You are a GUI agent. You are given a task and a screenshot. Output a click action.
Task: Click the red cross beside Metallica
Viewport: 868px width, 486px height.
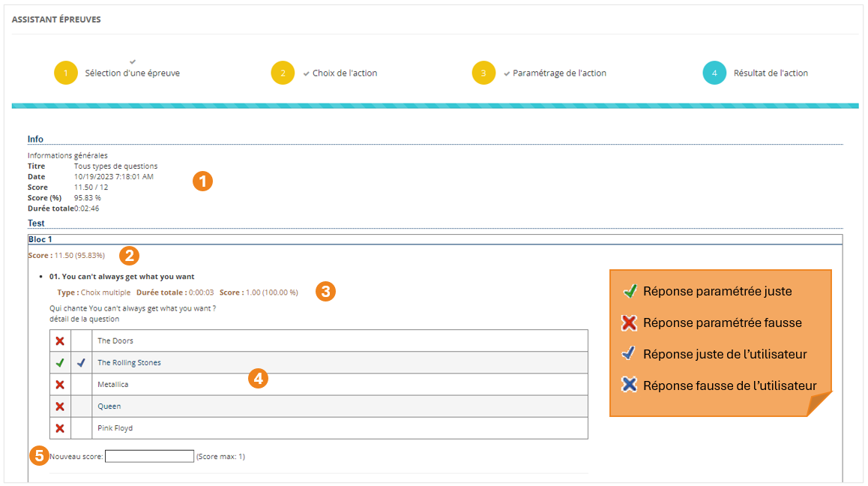pos(60,385)
